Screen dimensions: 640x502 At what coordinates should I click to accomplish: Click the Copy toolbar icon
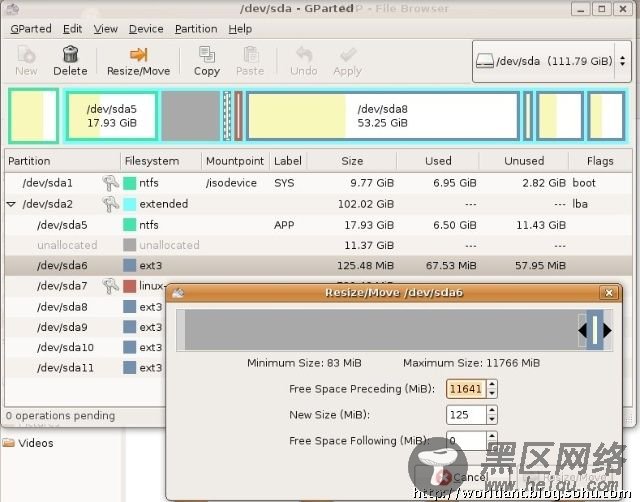[x=207, y=54]
